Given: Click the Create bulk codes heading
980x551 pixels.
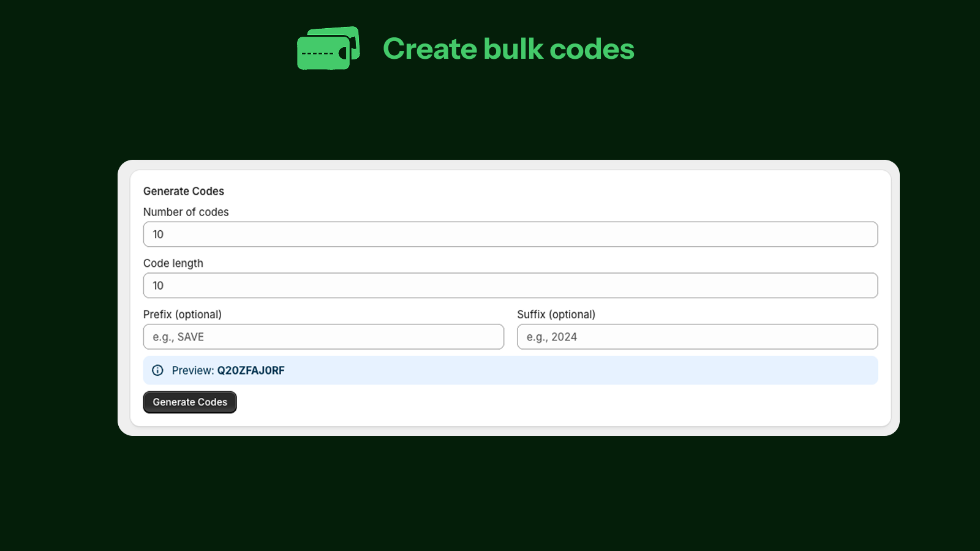Looking at the screenshot, I should (508, 49).
